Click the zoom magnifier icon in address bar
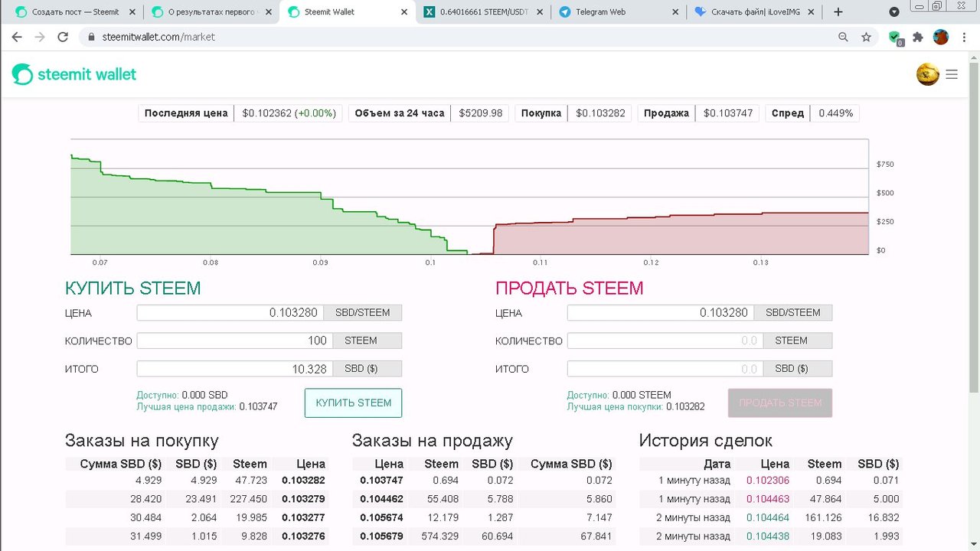Screen dimensions: 980x551 (x=843, y=37)
